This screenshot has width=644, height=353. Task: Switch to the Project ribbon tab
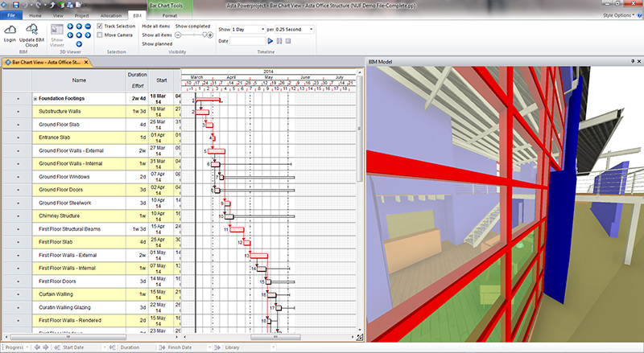click(81, 15)
